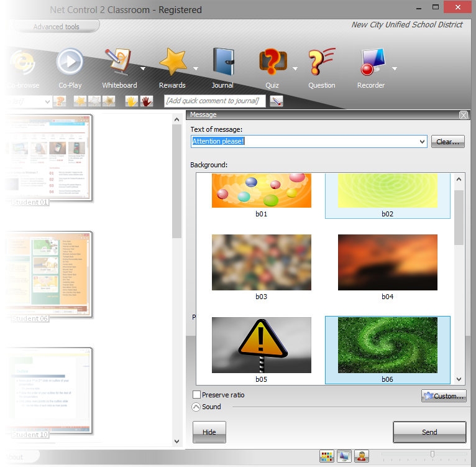Open the Quiz dropdown arrow
The image size is (476, 467).
click(295, 68)
